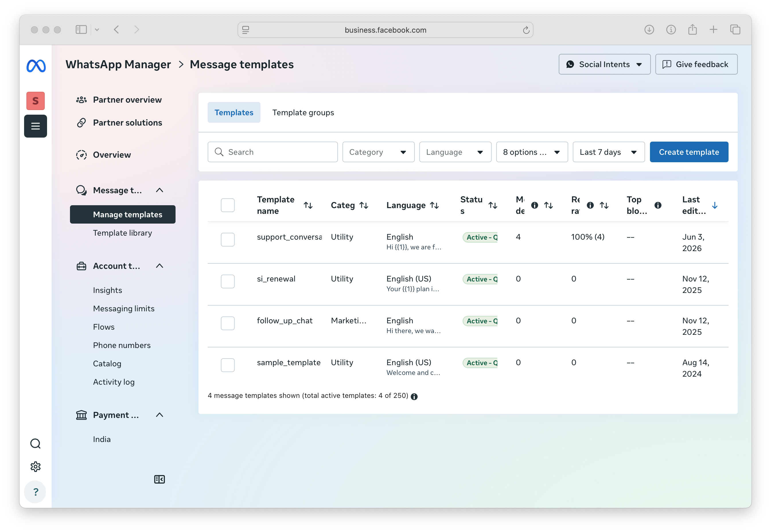Collapse sidebar with the panel collapse icon
Image resolution: width=771 pixels, height=532 pixels.
159,479
